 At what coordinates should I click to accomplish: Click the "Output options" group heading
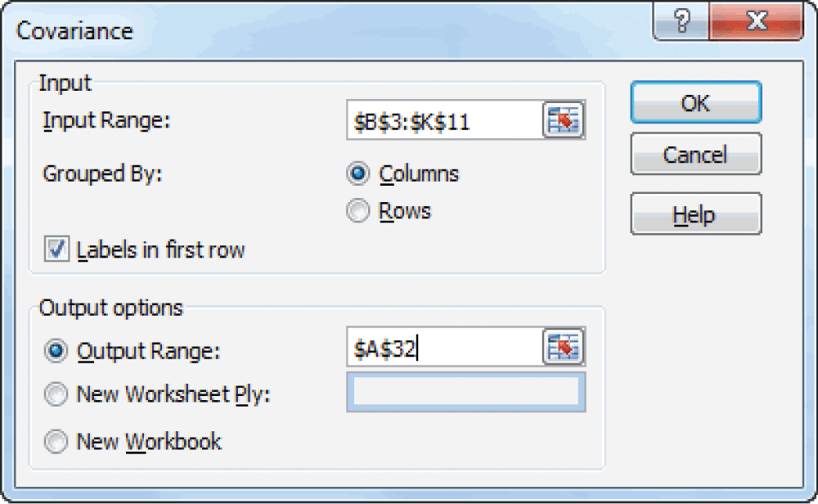click(111, 308)
